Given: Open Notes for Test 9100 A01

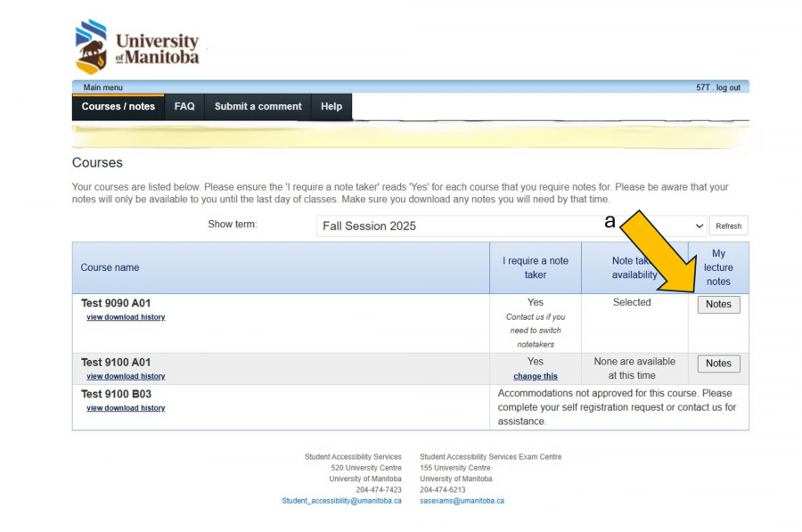Looking at the screenshot, I should coord(718,364).
